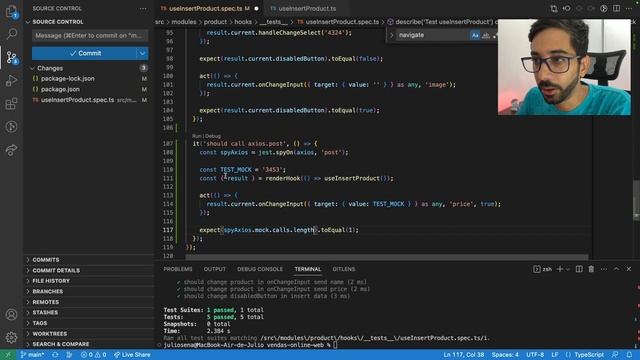The height and width of the screenshot is (360, 640).
Task: Toggle Match Case in find widget
Action: tap(475, 36)
